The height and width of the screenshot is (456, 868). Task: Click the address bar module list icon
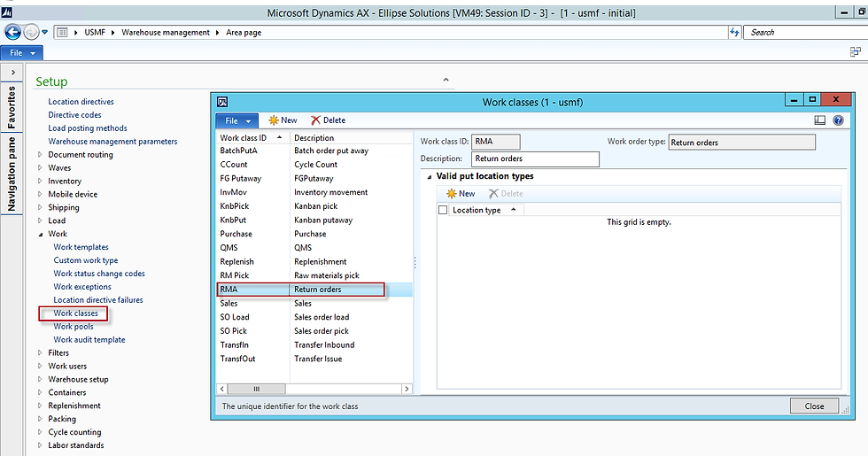(62, 32)
